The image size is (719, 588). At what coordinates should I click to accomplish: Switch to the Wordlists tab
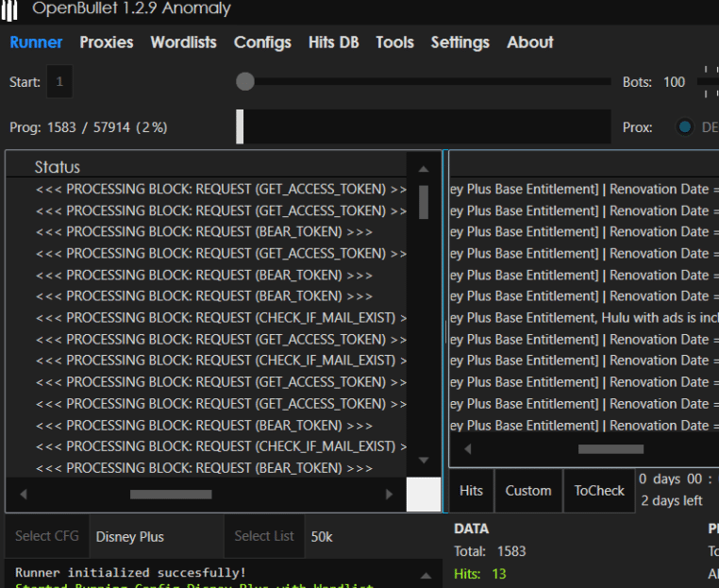coord(183,42)
